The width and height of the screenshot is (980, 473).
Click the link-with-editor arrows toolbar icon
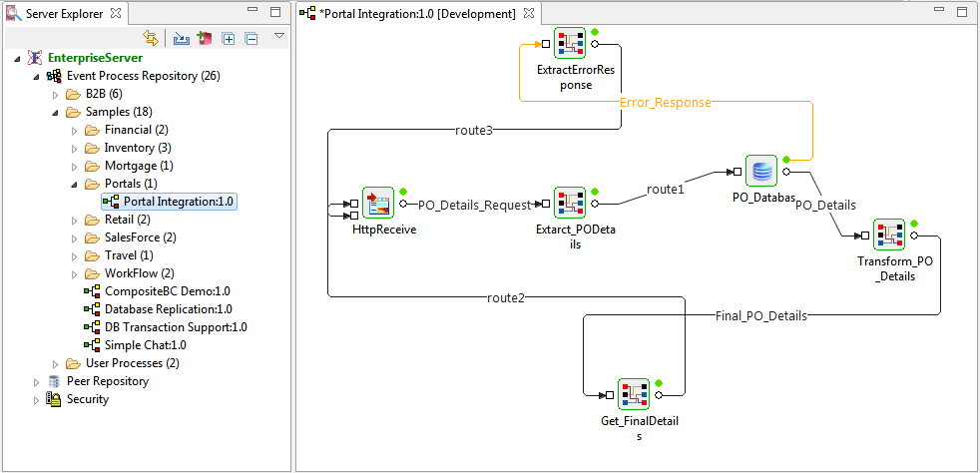tap(151, 38)
